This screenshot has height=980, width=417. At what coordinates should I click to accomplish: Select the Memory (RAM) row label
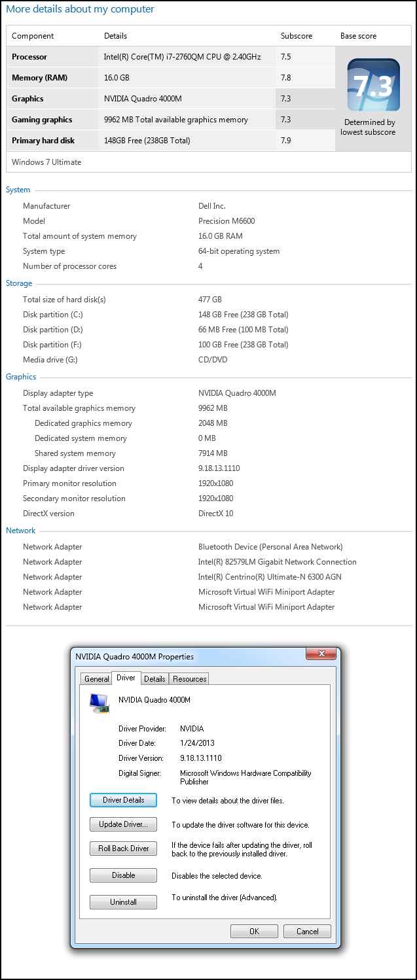click(39, 78)
